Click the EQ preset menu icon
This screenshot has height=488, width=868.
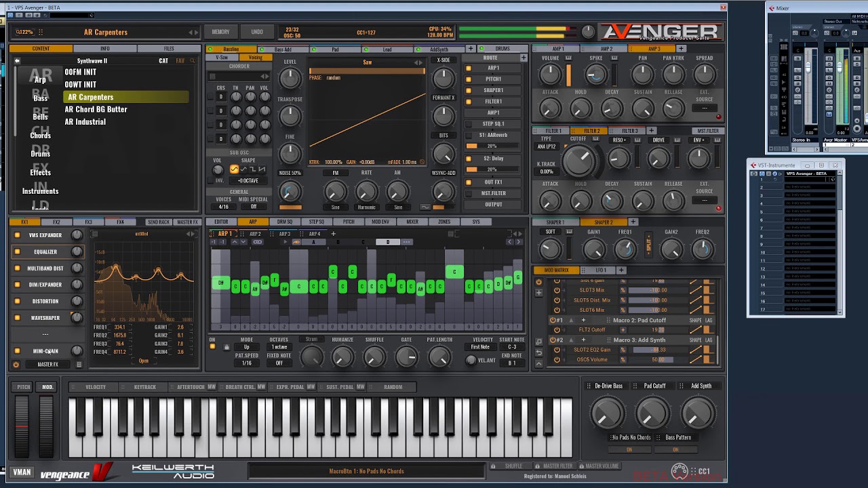coord(94,235)
